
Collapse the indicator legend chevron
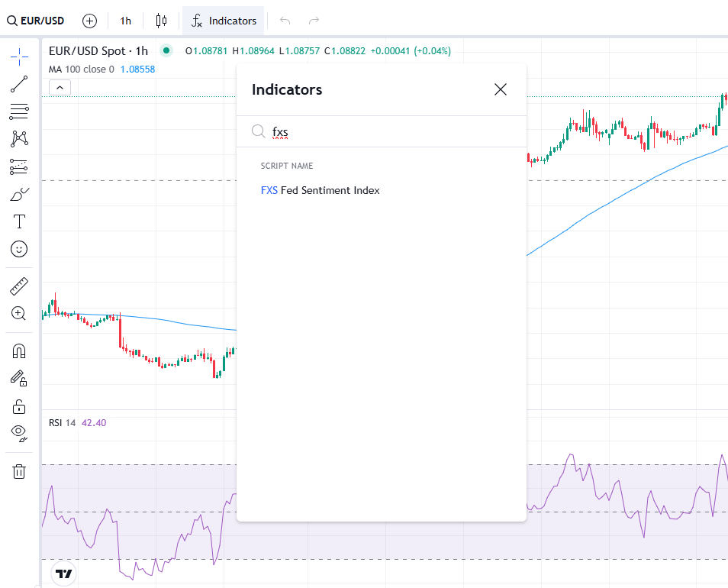(60, 87)
